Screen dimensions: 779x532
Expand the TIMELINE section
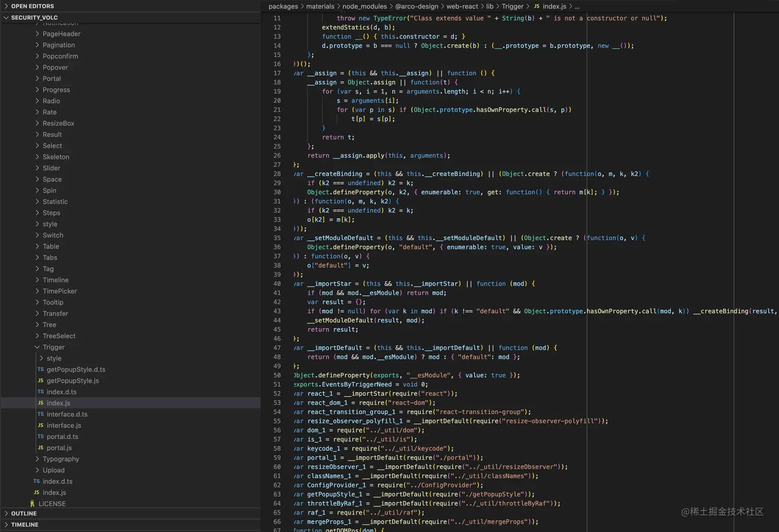click(x=6, y=524)
